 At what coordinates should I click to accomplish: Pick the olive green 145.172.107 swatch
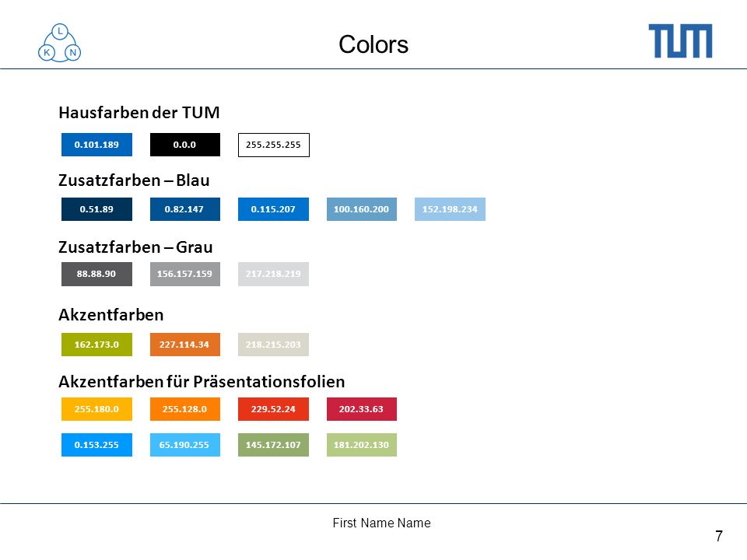(273, 445)
